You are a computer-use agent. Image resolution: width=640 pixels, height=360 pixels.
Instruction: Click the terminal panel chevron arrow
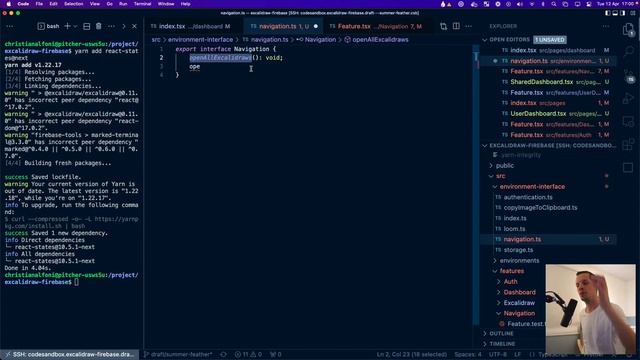pyautogui.click(x=124, y=26)
